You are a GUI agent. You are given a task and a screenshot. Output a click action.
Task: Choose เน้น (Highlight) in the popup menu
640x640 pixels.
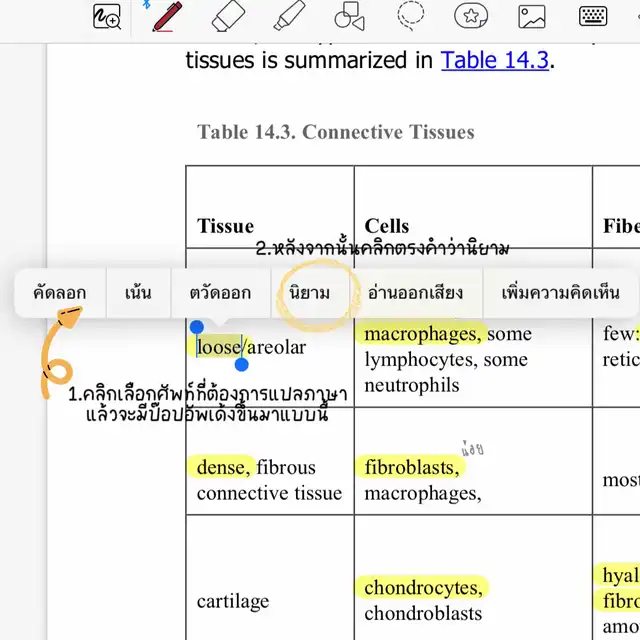click(138, 293)
